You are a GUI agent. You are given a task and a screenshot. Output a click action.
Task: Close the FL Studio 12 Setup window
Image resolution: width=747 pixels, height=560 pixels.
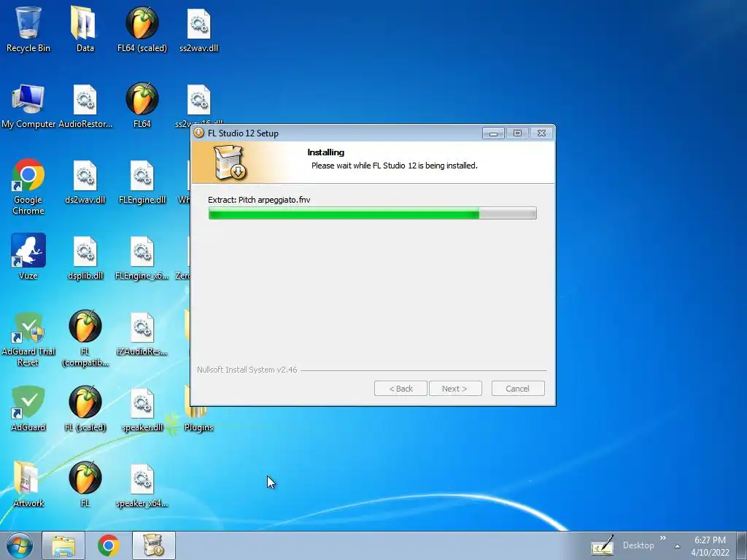point(542,133)
